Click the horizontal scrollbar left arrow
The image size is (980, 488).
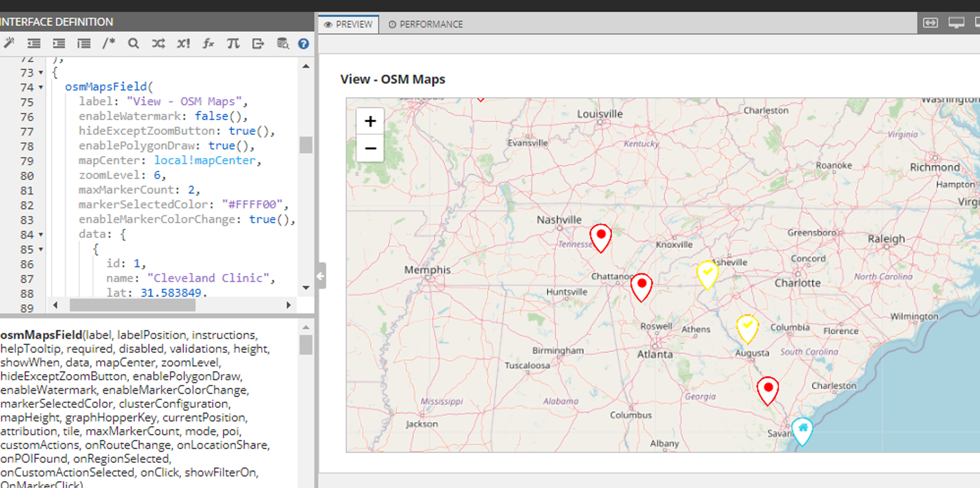point(55,305)
